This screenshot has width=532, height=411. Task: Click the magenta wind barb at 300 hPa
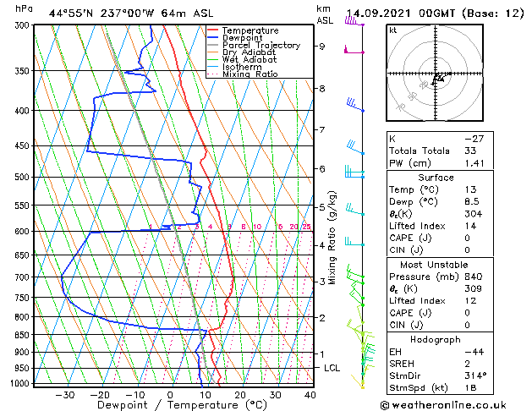pyautogui.click(x=354, y=22)
